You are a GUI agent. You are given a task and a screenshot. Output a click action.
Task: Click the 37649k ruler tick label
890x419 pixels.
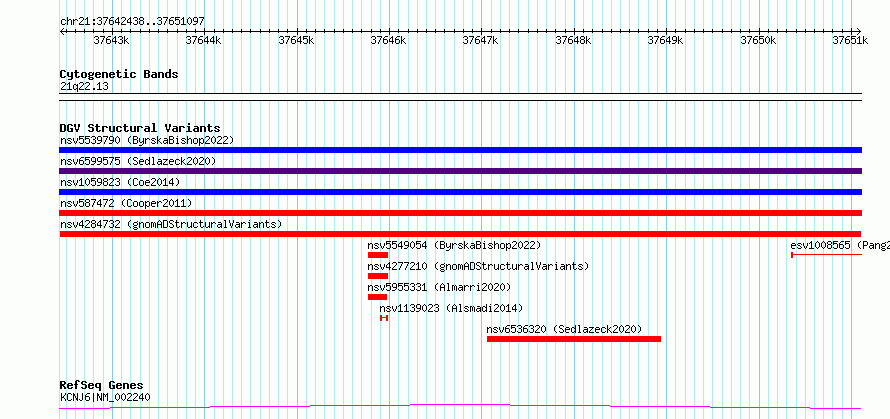pyautogui.click(x=666, y=40)
